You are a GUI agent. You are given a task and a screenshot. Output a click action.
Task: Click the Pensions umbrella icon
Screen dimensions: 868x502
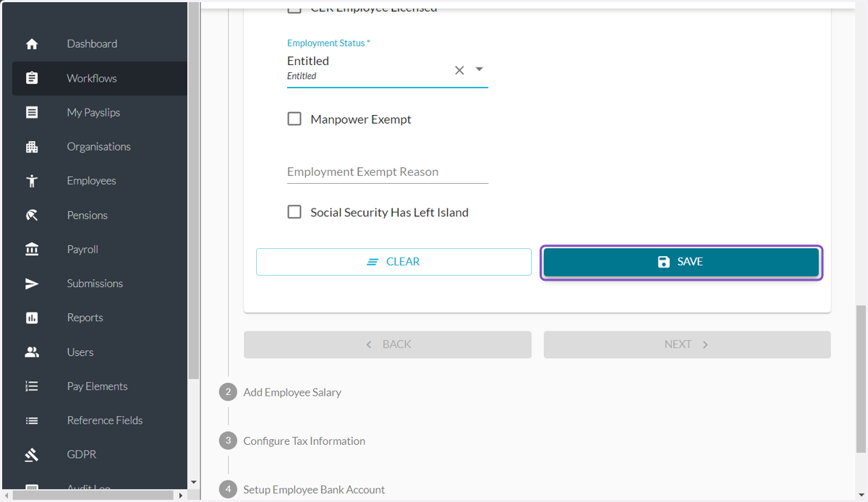pyautogui.click(x=32, y=215)
